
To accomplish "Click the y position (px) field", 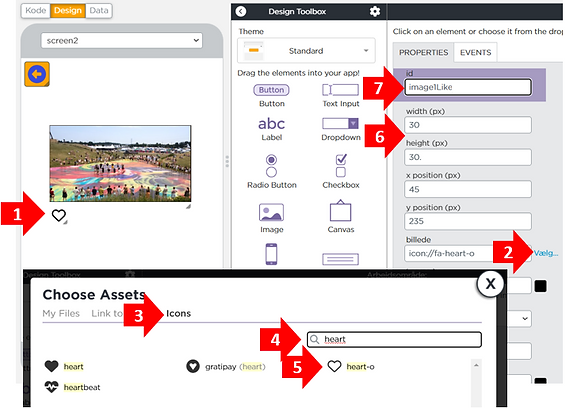I will pos(468,221).
